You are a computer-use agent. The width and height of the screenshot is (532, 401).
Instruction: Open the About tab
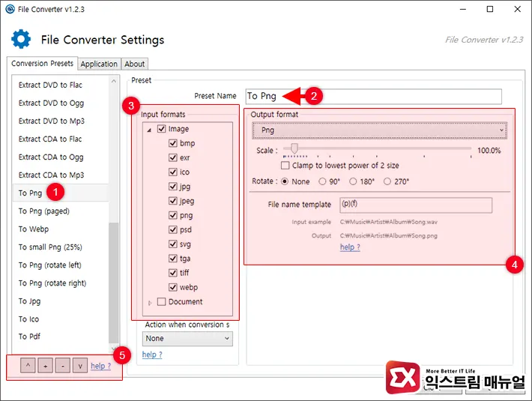coord(135,64)
